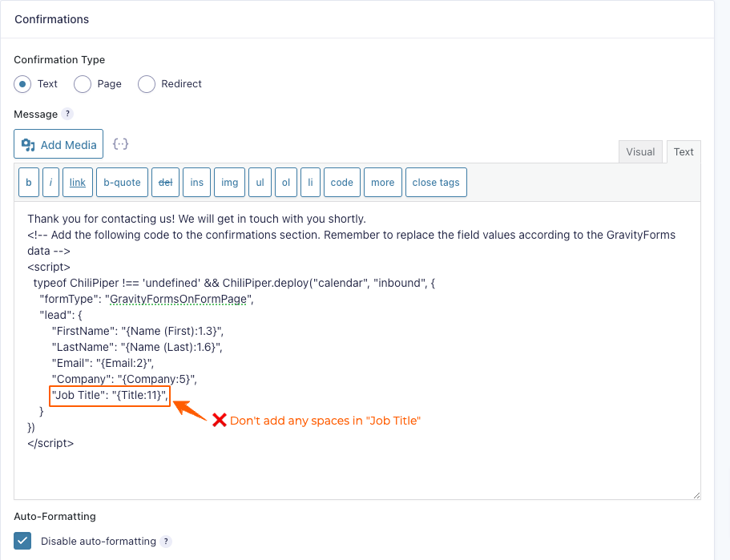Click the Auto-Formatting label
This screenshot has width=730, height=560.
[x=55, y=516]
